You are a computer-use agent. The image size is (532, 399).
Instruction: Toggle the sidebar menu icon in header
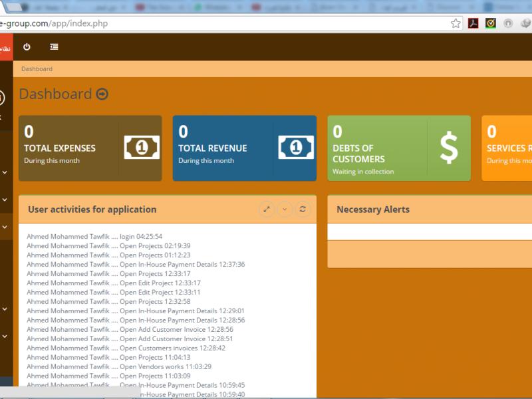pos(54,47)
